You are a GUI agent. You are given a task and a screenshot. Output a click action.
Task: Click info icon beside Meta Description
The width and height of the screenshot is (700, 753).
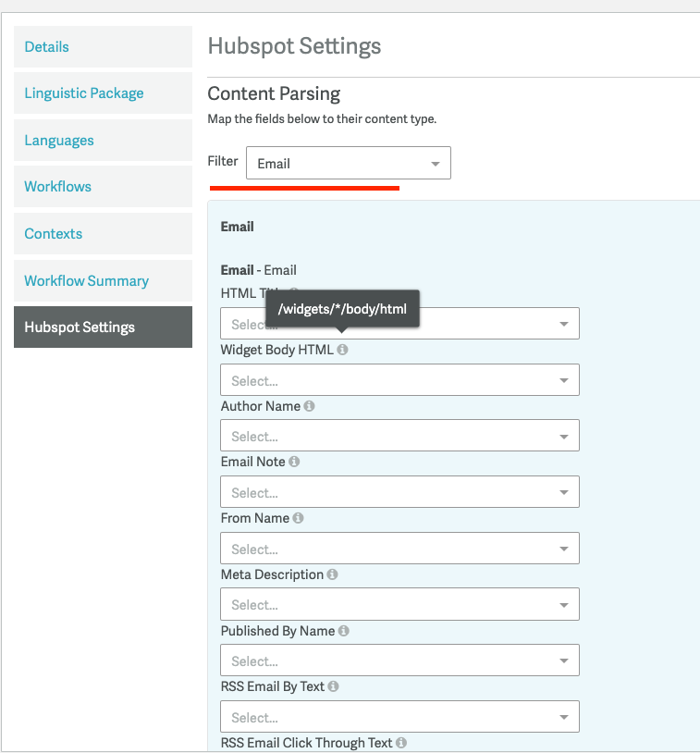[x=332, y=574]
